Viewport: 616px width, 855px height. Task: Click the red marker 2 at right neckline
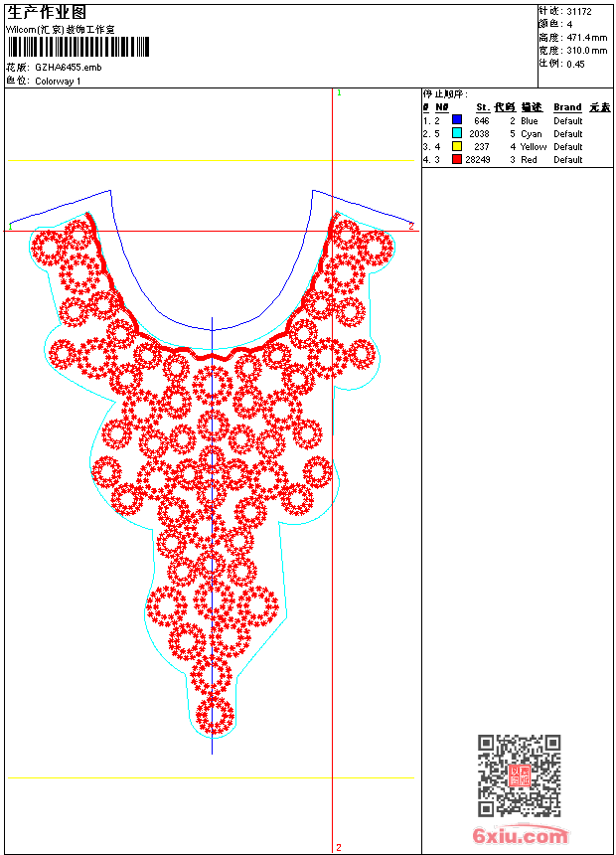411,226
